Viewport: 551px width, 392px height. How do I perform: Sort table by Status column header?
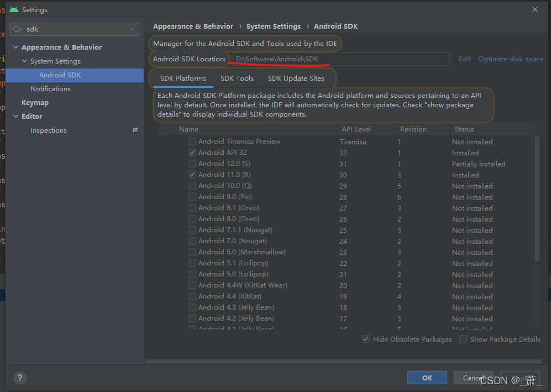pos(492,129)
